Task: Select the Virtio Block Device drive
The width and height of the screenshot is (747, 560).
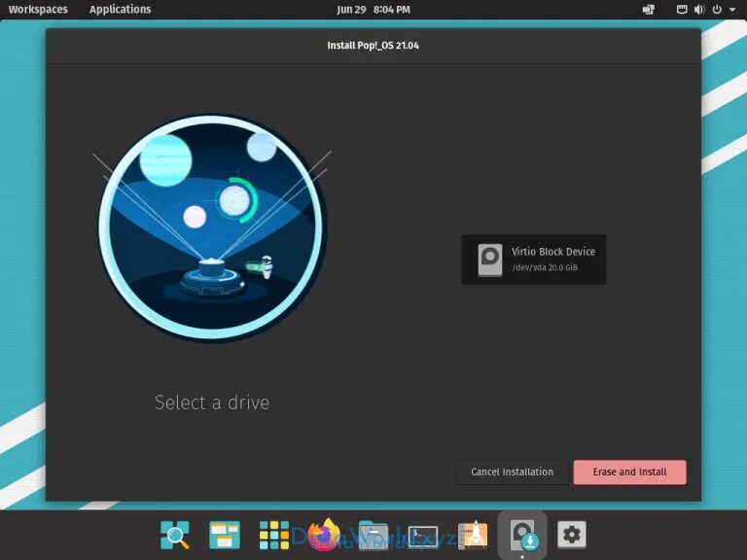Action: coord(534,260)
